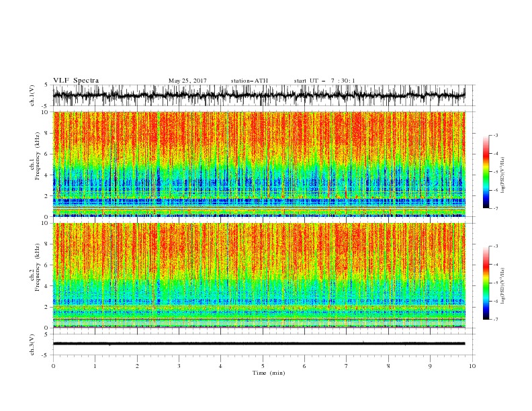Click time axis tick label "5"
Viewport: 532px width, 411px height.
pyautogui.click(x=263, y=366)
